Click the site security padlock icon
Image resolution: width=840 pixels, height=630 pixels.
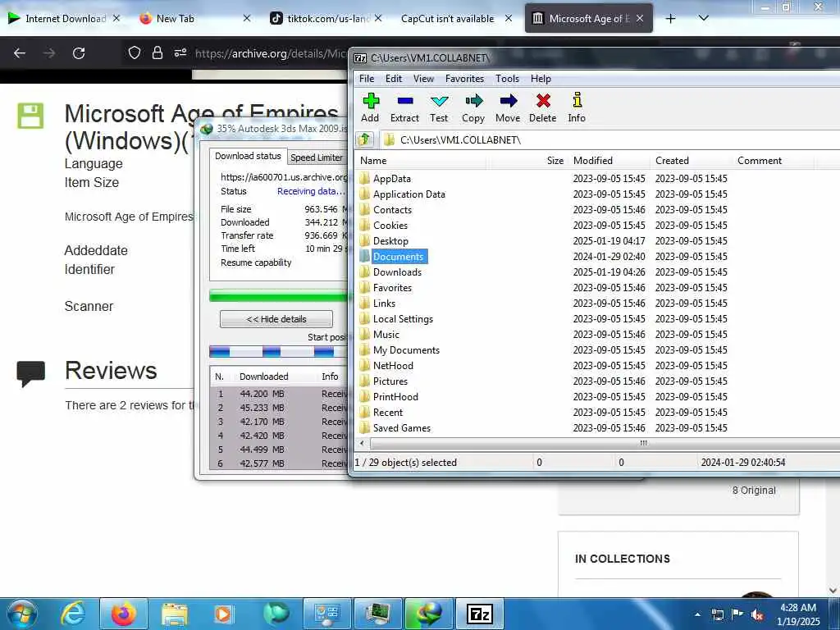pos(157,52)
